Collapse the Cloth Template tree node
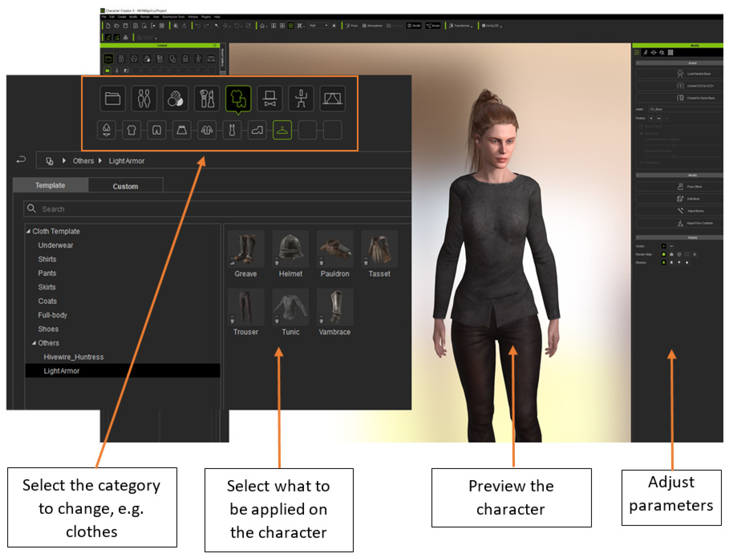The width and height of the screenshot is (732, 560). tap(28, 231)
